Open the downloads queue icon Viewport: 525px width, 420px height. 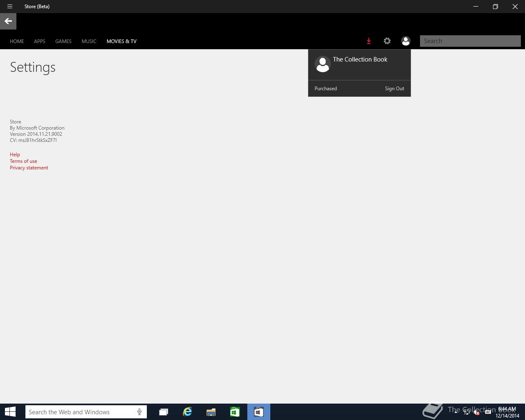369,41
